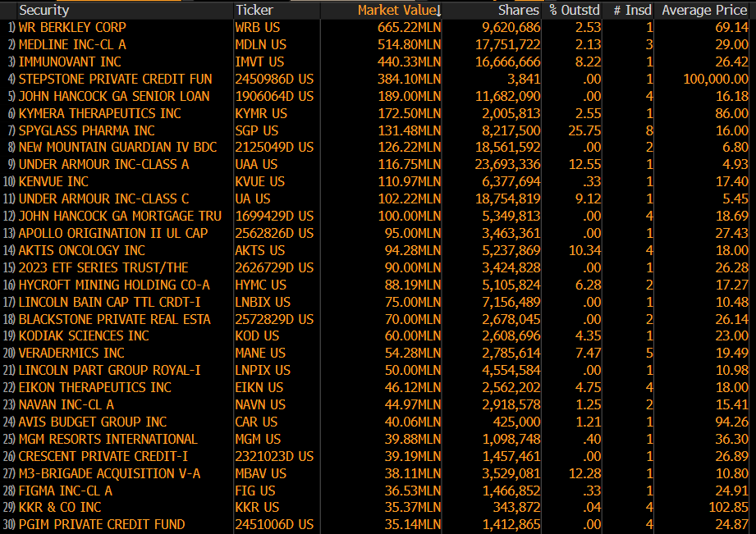Select MGM RESORTS INTERNATIONAL security
Viewport: 756px width, 534px height.
[x=108, y=440]
